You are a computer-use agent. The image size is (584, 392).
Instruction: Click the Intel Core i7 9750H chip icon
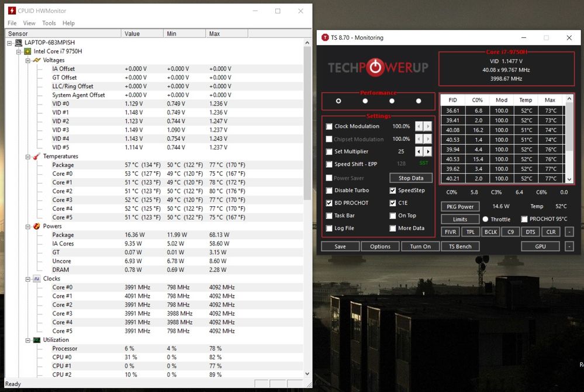[x=27, y=51]
